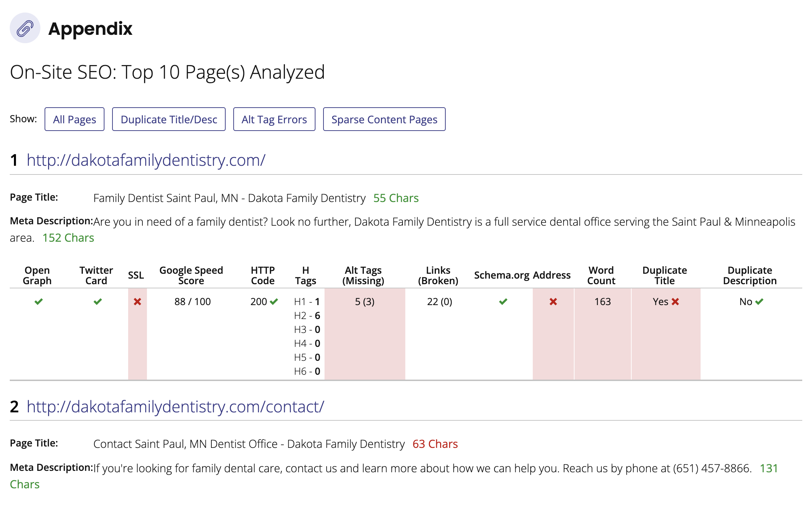Click the red X next to Yes
This screenshot has height=505, width=812.
tap(676, 302)
